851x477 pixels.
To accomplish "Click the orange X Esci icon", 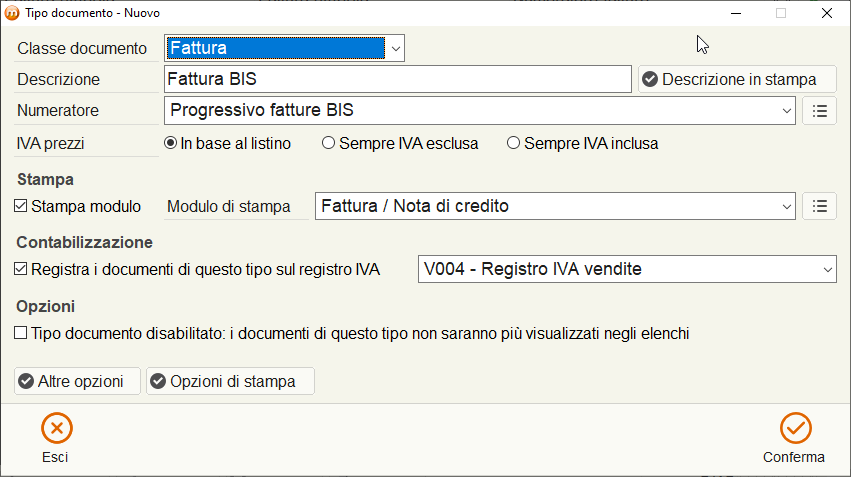I will (x=56, y=428).
